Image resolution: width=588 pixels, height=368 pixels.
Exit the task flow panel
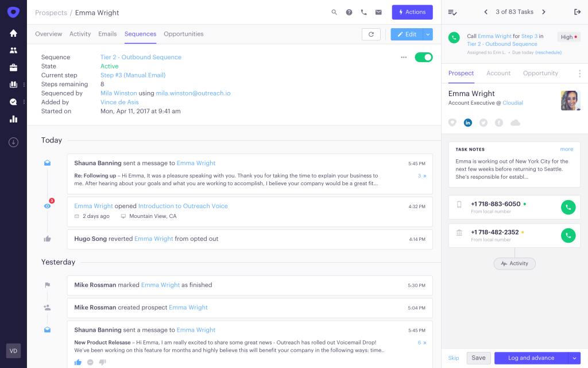(x=578, y=12)
